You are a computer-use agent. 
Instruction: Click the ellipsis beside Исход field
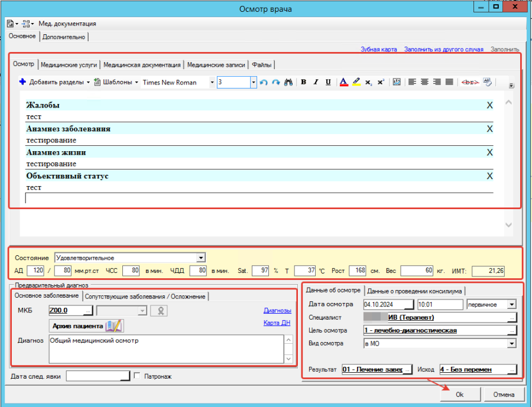click(x=512, y=370)
